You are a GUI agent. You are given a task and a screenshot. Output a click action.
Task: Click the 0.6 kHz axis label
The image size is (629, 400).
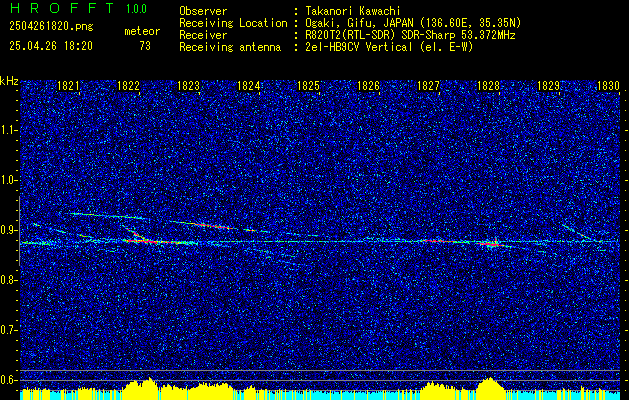coord(8,380)
